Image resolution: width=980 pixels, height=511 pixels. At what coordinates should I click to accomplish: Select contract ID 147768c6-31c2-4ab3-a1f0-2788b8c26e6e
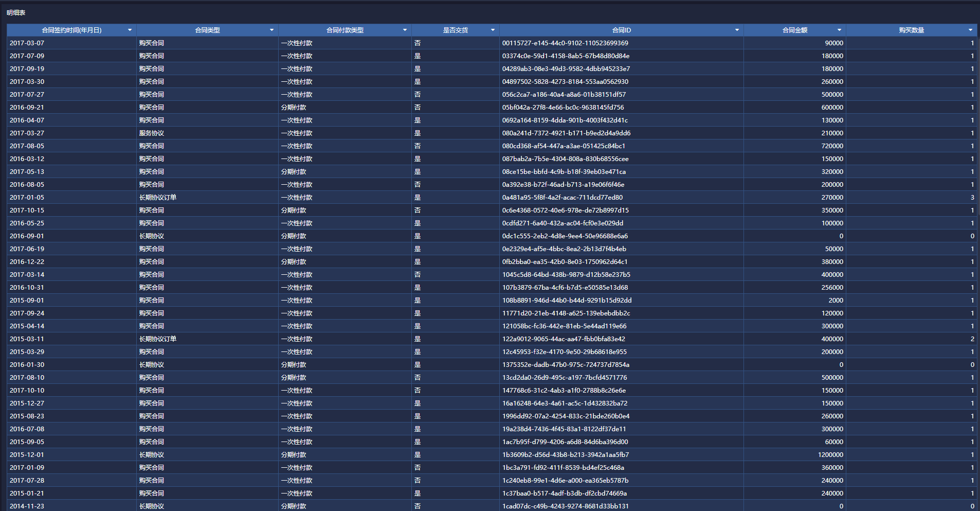(621, 391)
